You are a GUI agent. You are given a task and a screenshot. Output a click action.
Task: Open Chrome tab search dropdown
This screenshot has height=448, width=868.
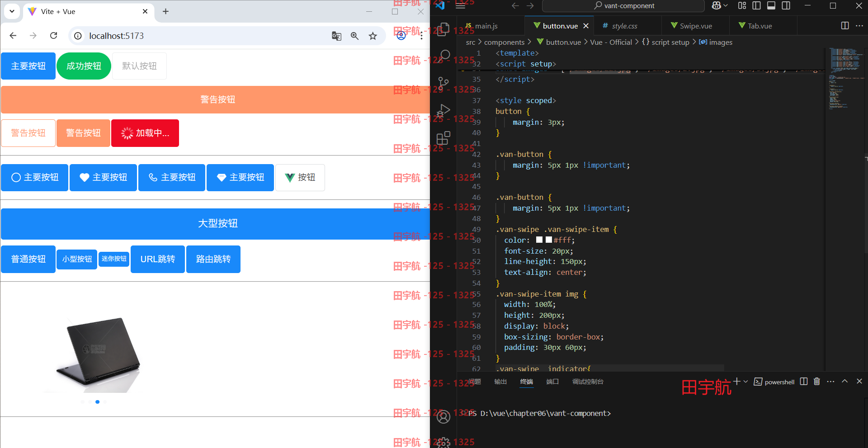(12, 11)
